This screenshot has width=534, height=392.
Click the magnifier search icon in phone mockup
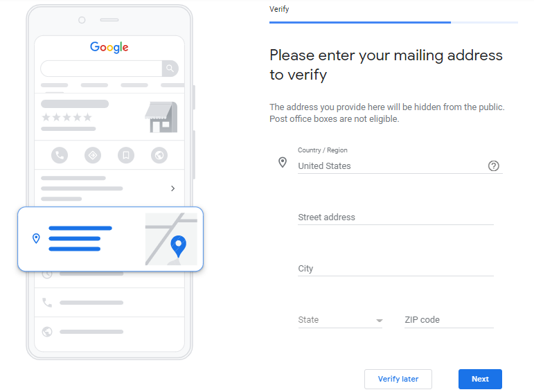tap(170, 69)
